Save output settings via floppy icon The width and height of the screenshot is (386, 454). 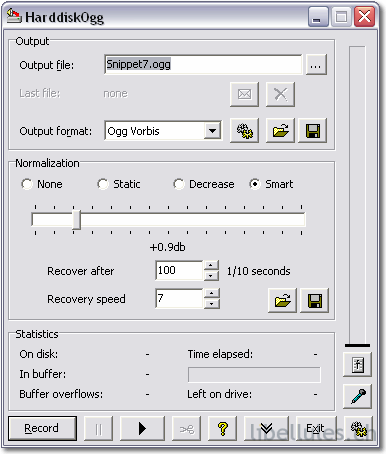pos(312,131)
